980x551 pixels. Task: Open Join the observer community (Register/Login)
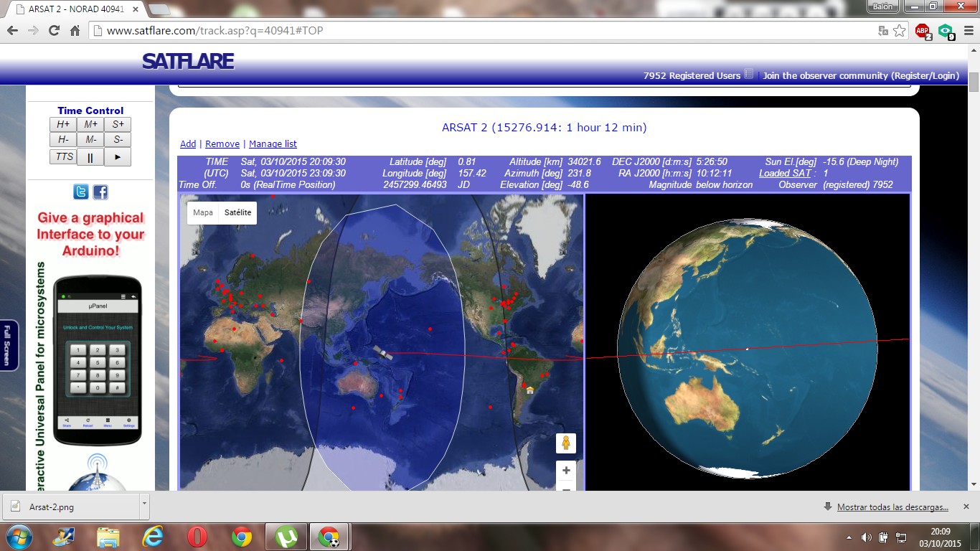[x=861, y=75]
